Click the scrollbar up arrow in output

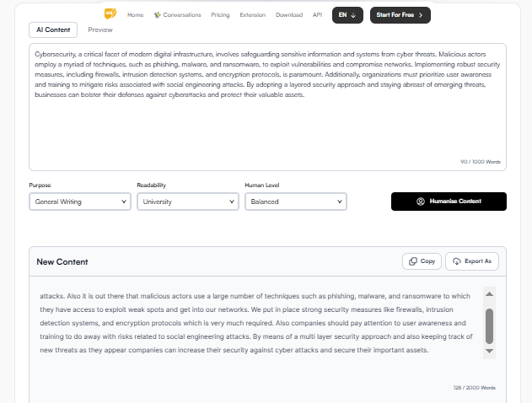coord(489,293)
